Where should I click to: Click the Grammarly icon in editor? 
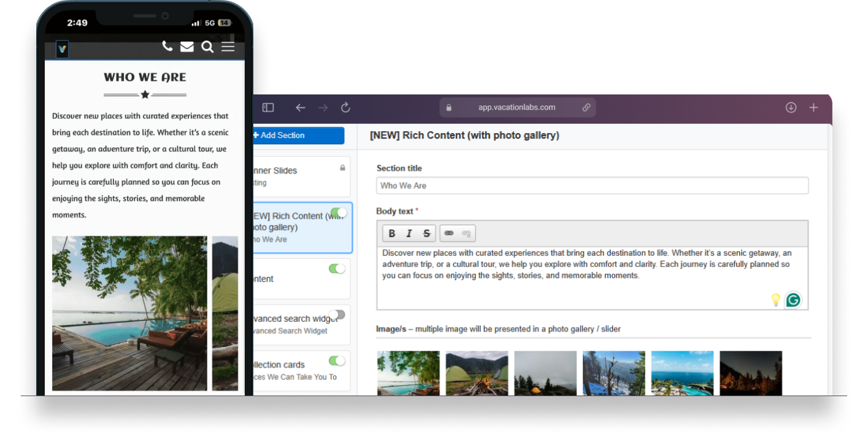pyautogui.click(x=793, y=300)
